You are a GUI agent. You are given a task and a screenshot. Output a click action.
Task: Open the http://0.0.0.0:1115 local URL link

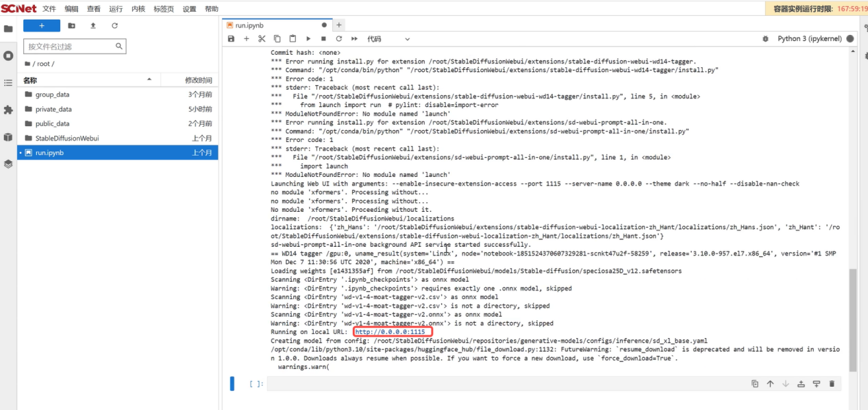(x=390, y=332)
